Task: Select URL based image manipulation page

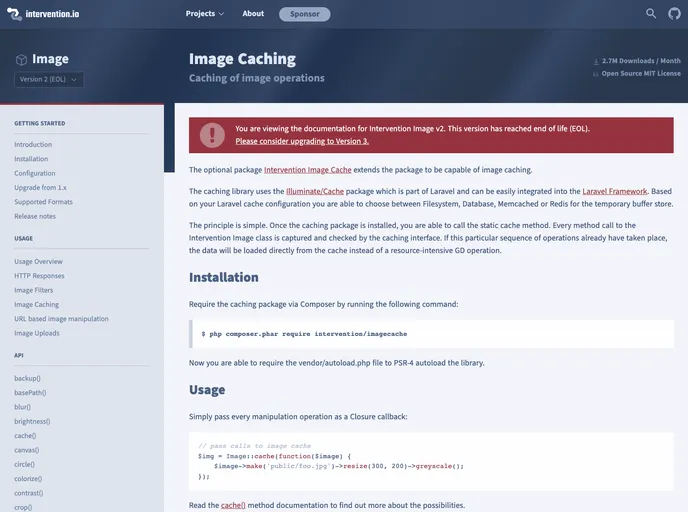Action: [61, 319]
